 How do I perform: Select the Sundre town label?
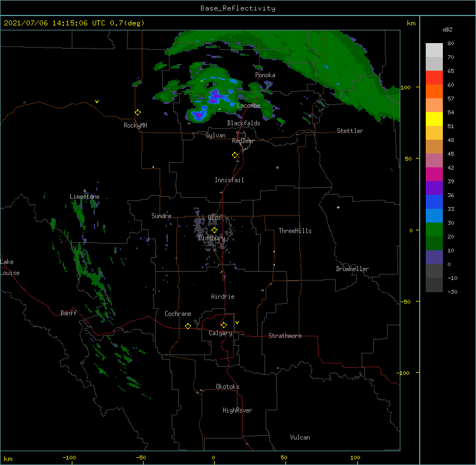click(x=161, y=216)
